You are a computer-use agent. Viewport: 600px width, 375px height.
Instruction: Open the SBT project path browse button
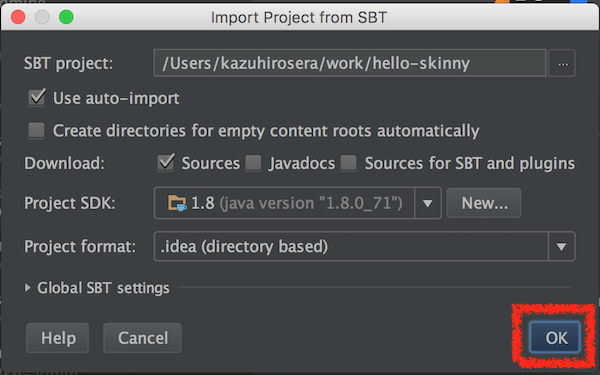pos(562,63)
